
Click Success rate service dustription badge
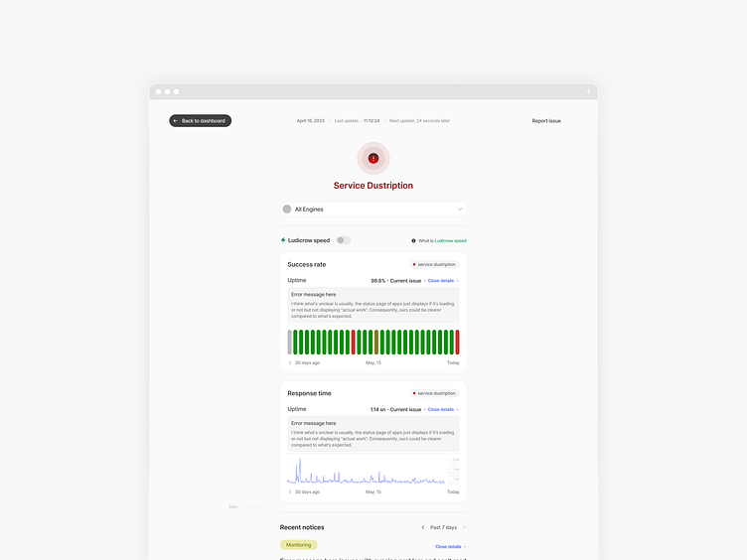[434, 264]
